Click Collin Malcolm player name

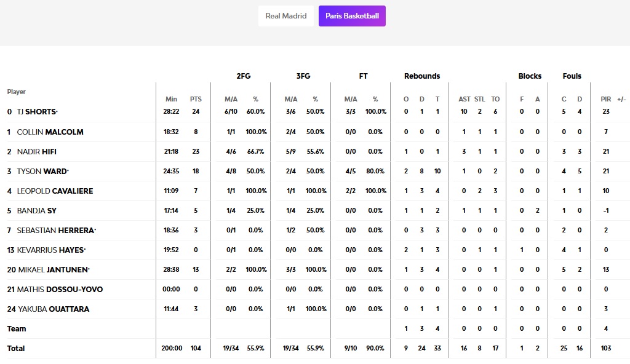pyautogui.click(x=50, y=132)
